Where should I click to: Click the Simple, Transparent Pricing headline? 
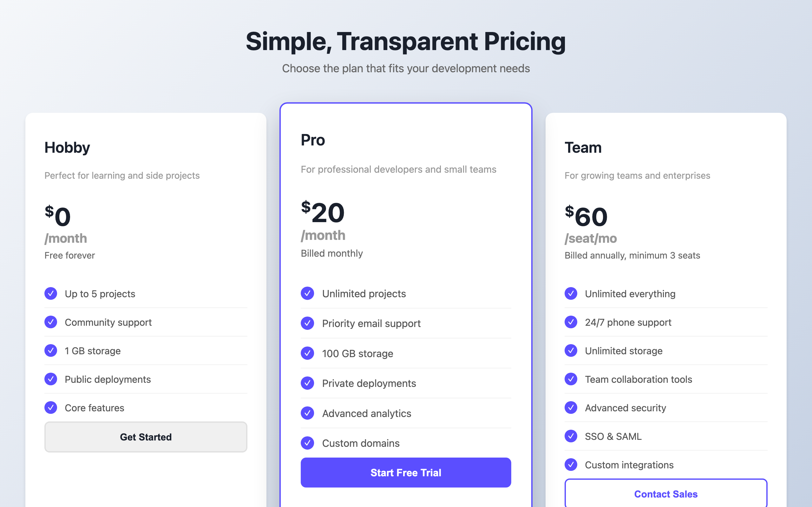pyautogui.click(x=406, y=42)
